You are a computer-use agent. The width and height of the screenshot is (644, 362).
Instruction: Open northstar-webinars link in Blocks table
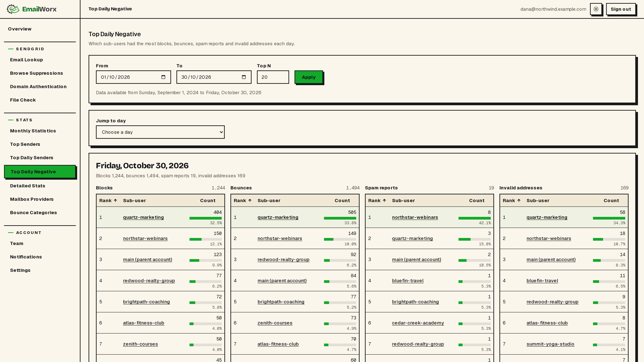point(145,238)
